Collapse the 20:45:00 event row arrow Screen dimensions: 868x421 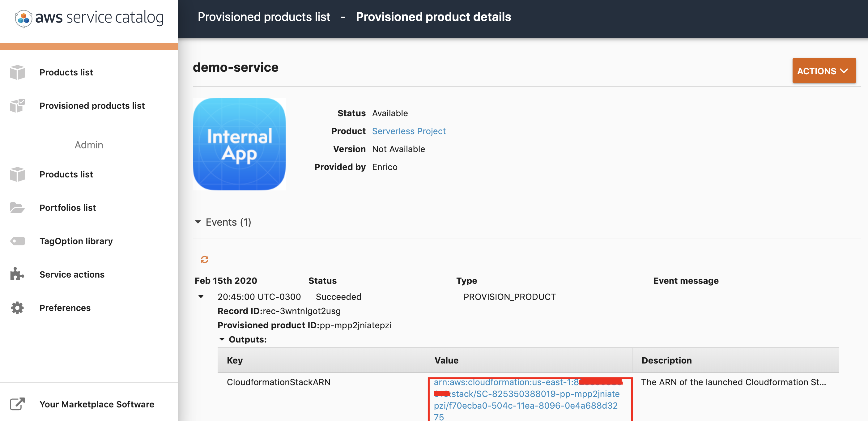pos(201,297)
